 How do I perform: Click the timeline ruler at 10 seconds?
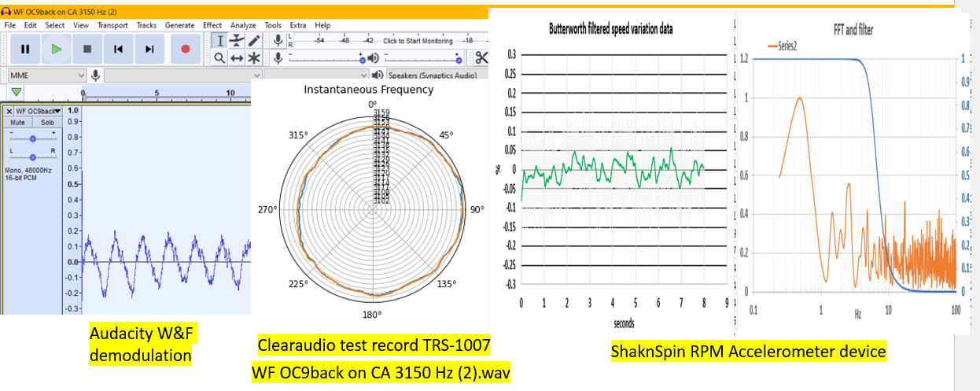click(x=230, y=93)
